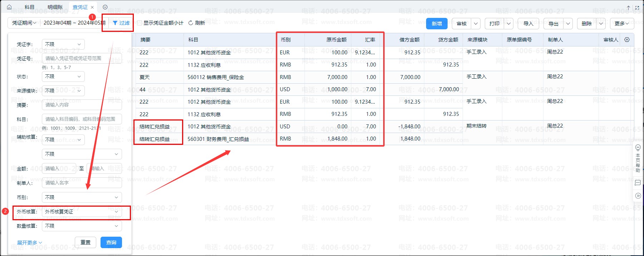Screen dimensions: 644x256
Task: Click the filter funnel icon 过滤
Action: (115, 23)
